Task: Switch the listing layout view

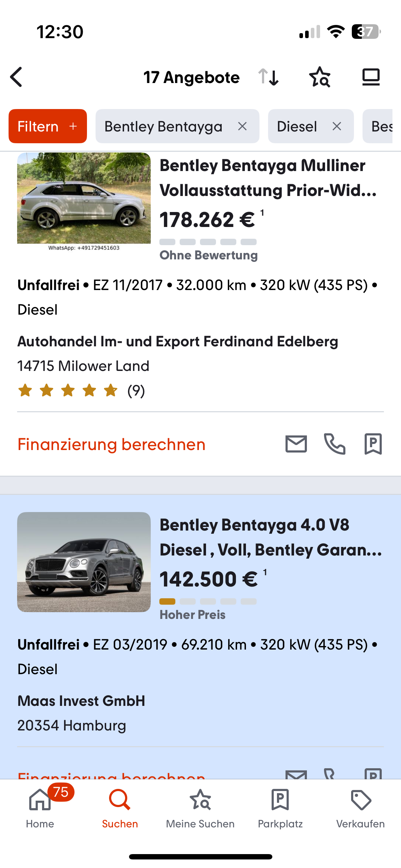Action: coord(371,77)
